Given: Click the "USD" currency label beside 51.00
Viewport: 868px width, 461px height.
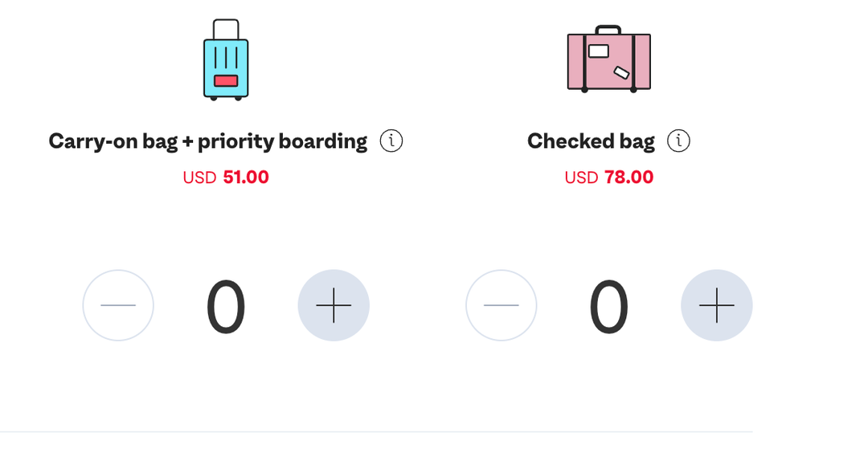Looking at the screenshot, I should coord(199,177).
